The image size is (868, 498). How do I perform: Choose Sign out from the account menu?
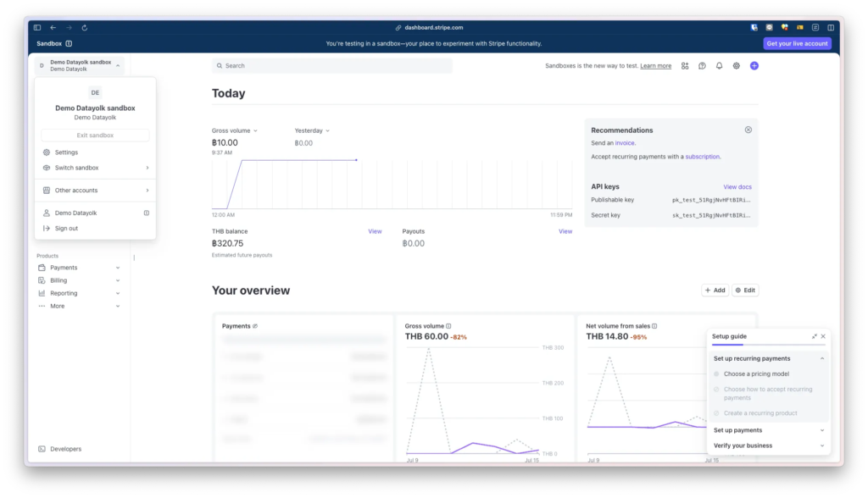95,228
